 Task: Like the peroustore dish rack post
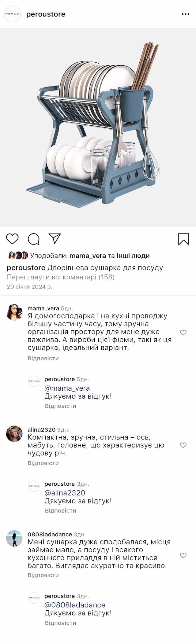pyautogui.click(x=13, y=239)
